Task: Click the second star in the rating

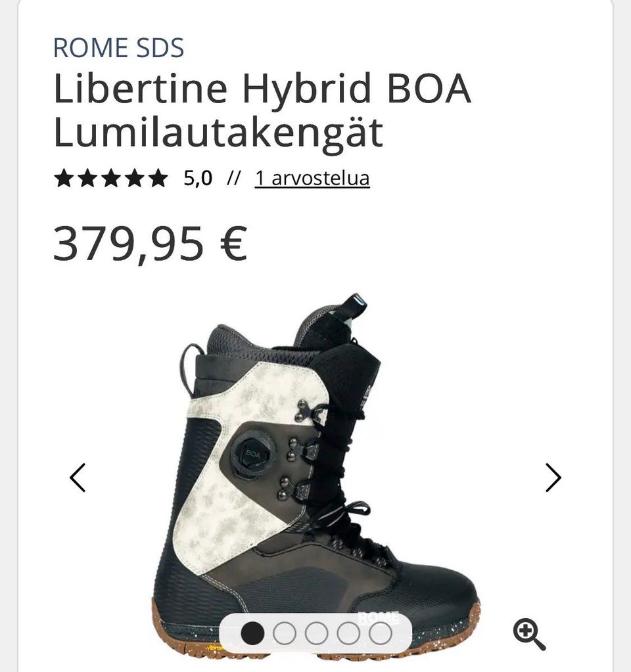Action: point(87,178)
